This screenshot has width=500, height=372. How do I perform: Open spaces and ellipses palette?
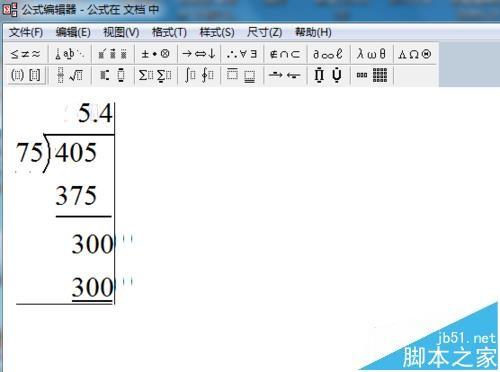click(x=70, y=54)
